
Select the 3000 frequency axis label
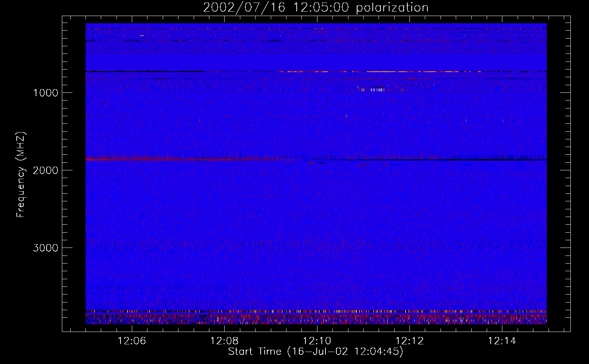[46, 248]
